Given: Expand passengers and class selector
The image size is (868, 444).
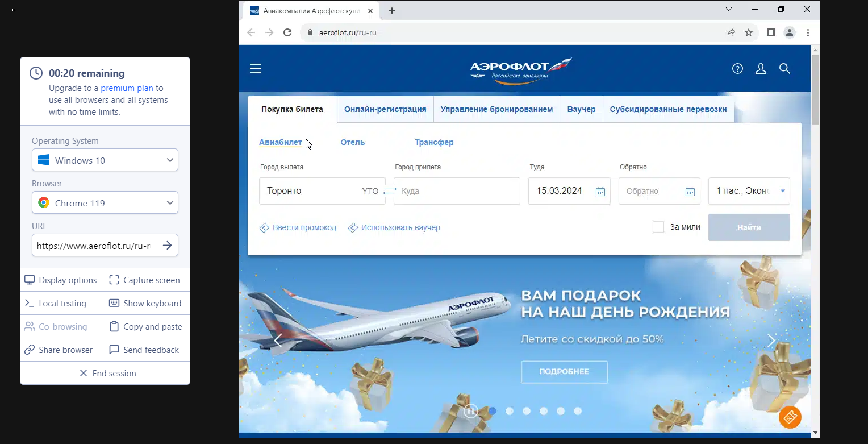Looking at the screenshot, I should pyautogui.click(x=749, y=191).
